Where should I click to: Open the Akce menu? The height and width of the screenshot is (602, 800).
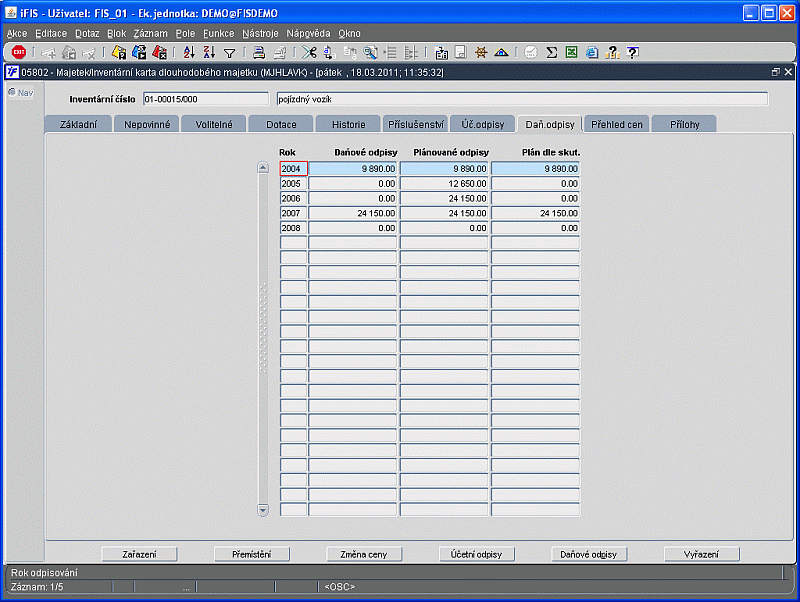tap(17, 33)
